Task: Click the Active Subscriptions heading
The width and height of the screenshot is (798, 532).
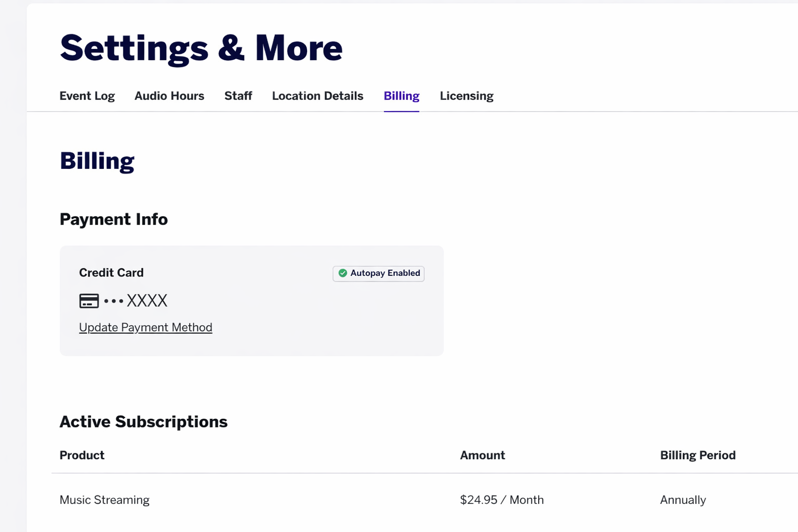Action: coord(144,422)
